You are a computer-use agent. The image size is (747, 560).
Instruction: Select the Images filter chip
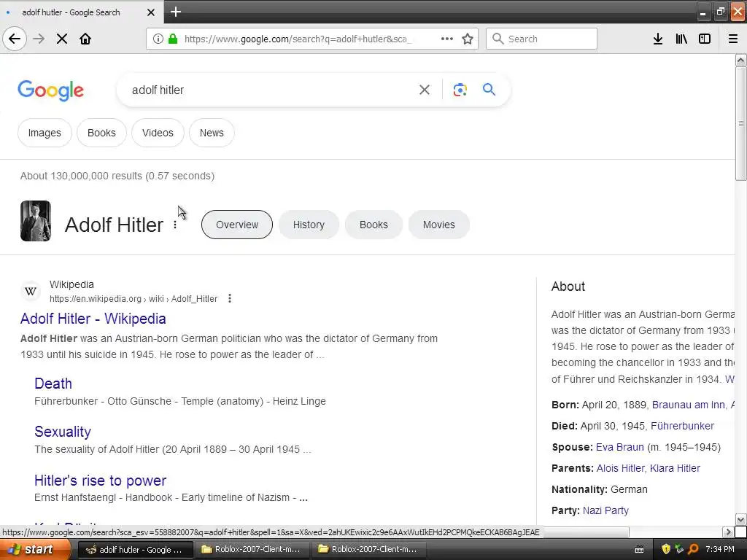[44, 133]
